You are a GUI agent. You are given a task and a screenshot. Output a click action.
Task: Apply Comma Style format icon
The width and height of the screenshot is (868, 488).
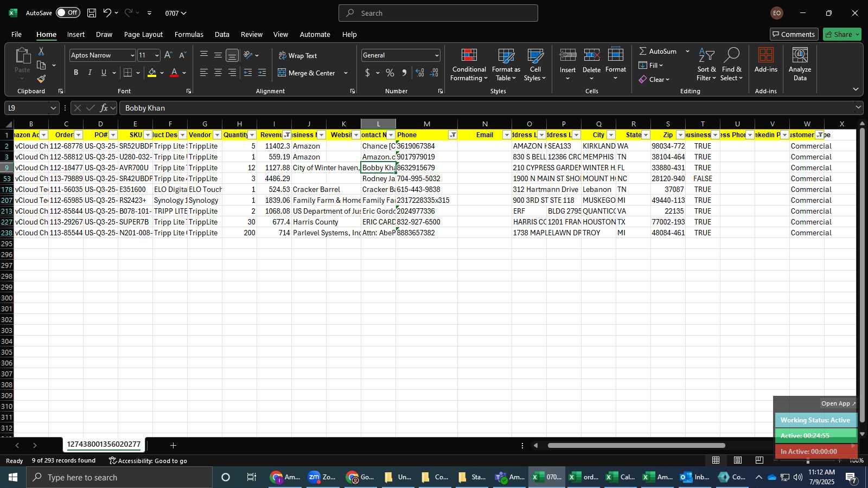(404, 73)
